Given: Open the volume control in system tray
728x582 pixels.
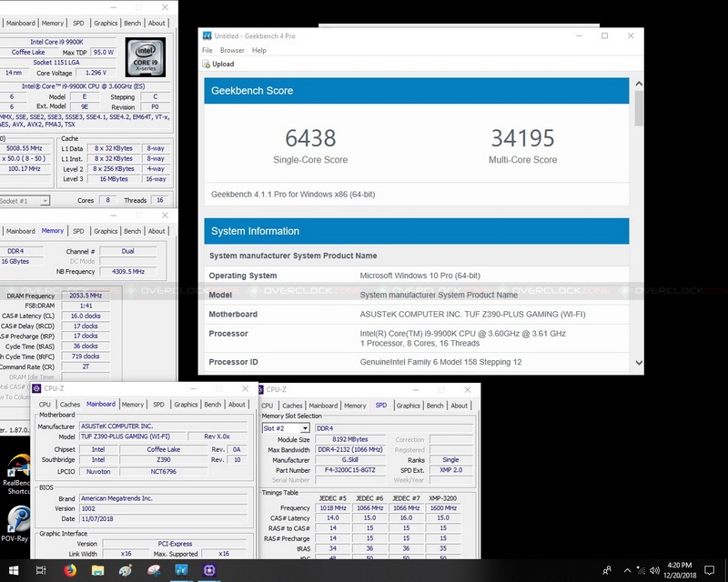Looking at the screenshot, I should (655, 570).
